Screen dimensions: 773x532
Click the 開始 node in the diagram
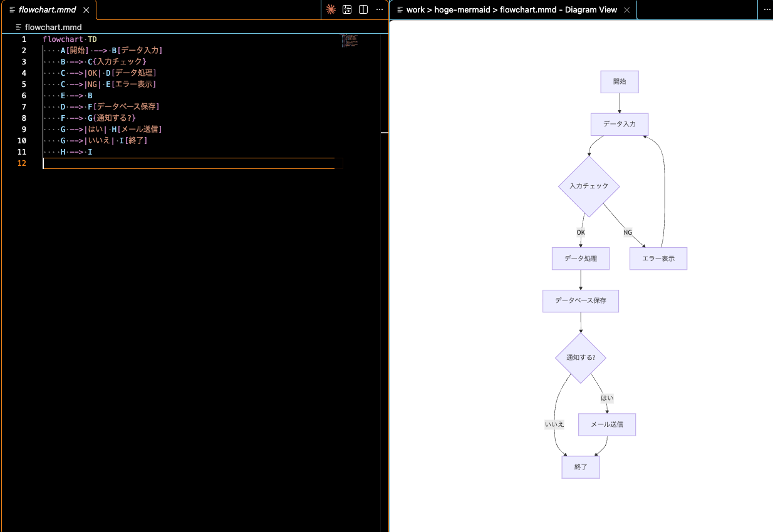[620, 81]
